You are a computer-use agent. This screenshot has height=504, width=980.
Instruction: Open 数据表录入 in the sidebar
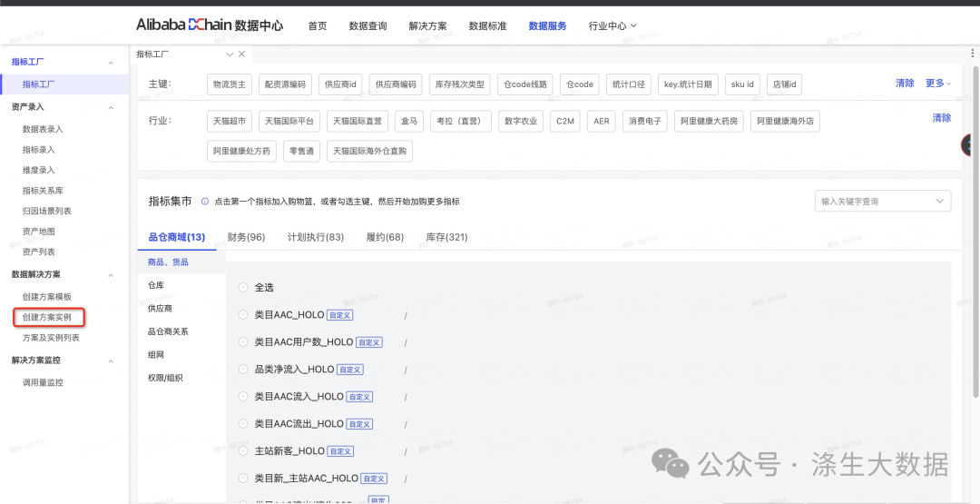click(x=43, y=130)
